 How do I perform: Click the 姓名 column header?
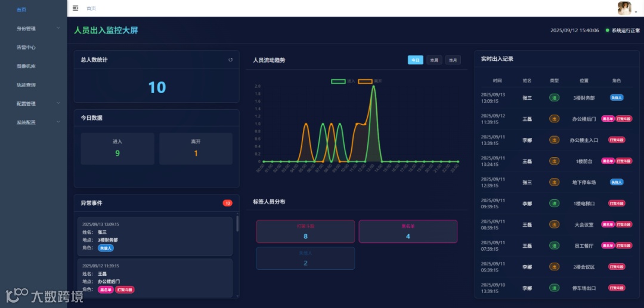(x=527, y=81)
